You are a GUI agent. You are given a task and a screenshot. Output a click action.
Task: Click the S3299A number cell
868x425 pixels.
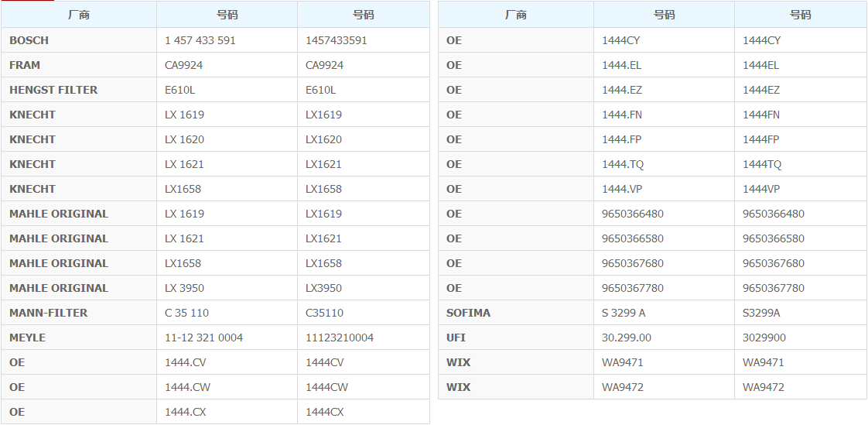pyautogui.click(x=761, y=313)
